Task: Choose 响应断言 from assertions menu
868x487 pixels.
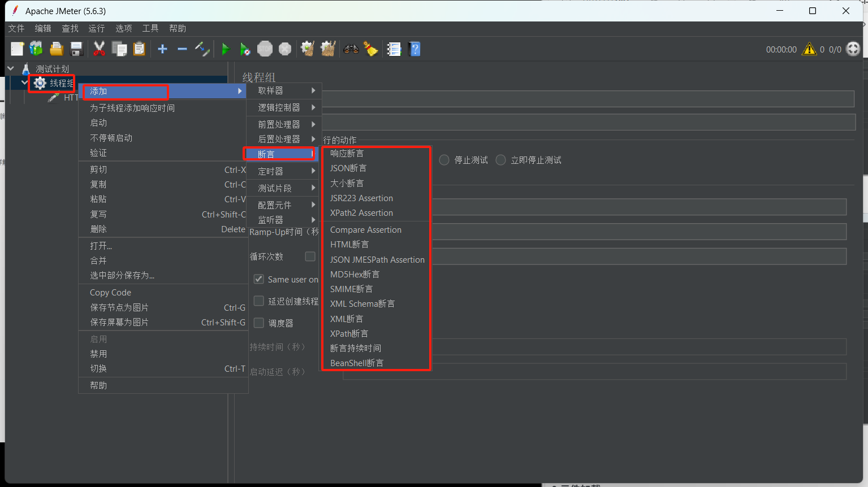Action: [x=376, y=154]
